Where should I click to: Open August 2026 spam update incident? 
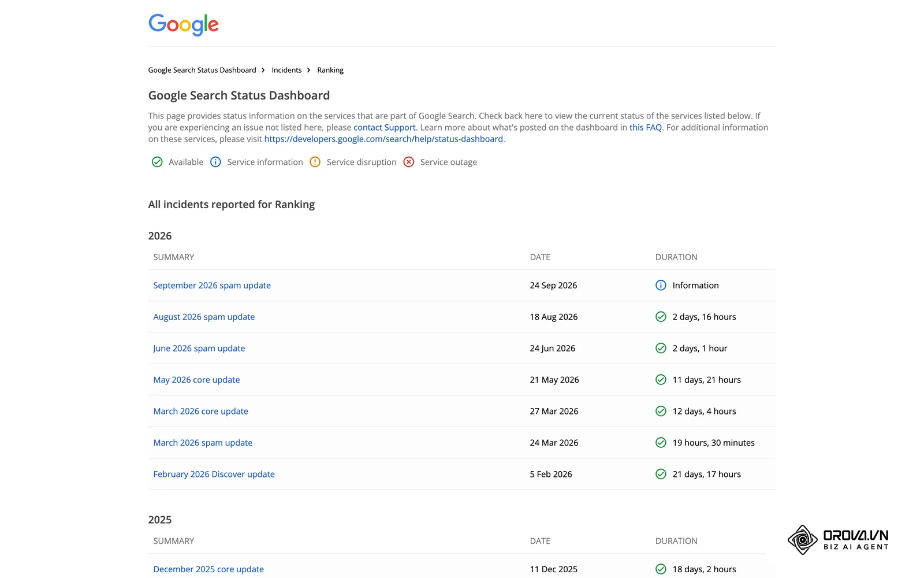204,317
